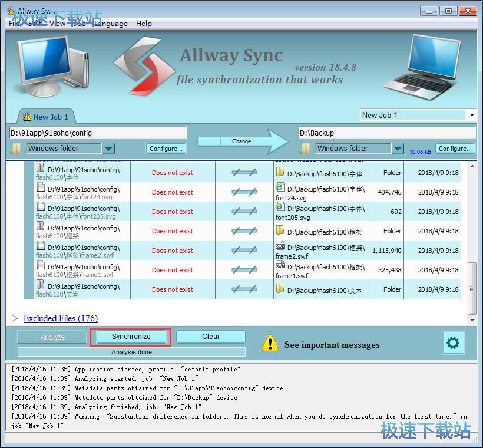Click the D:\91app\91soho\config path field
Viewport: 483px width, 448px height.
(x=98, y=133)
